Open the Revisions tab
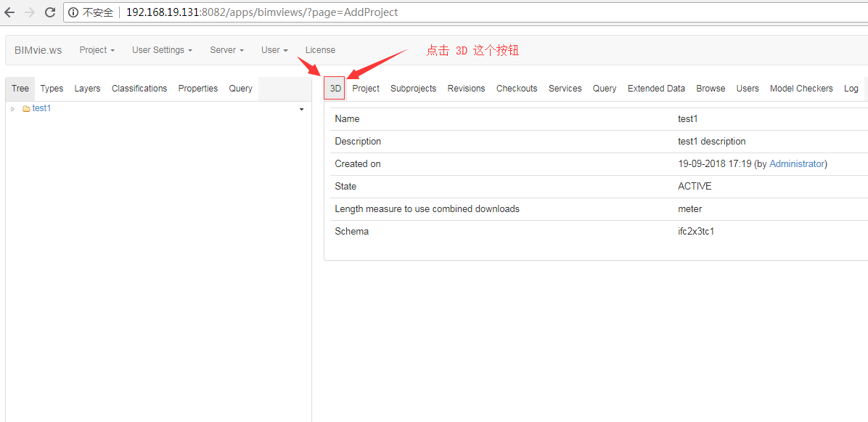Screen dimensions: 868x422 (x=466, y=88)
